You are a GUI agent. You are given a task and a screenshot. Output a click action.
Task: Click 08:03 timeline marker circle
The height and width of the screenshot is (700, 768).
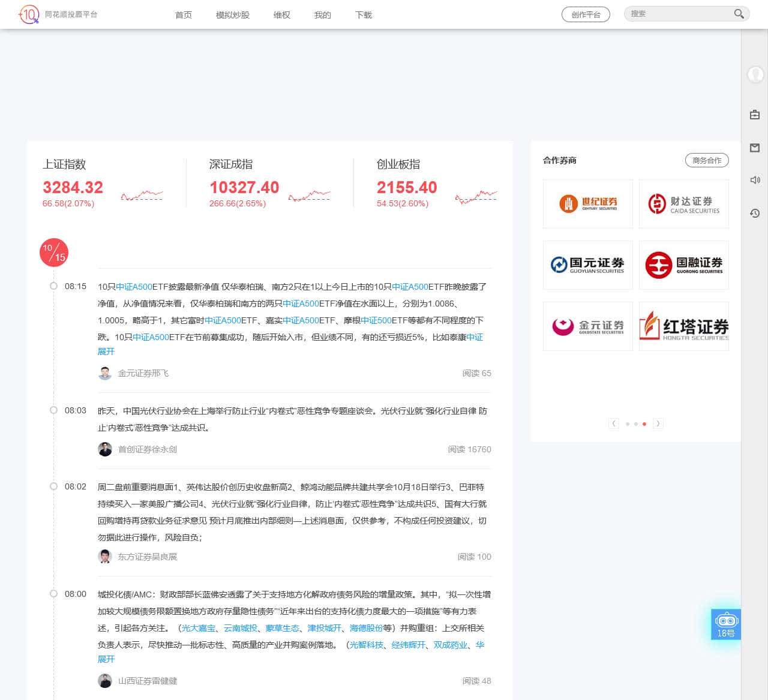pos(53,410)
